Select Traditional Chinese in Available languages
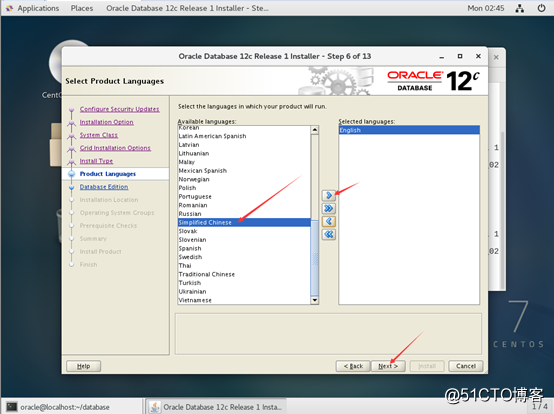 tap(244, 274)
